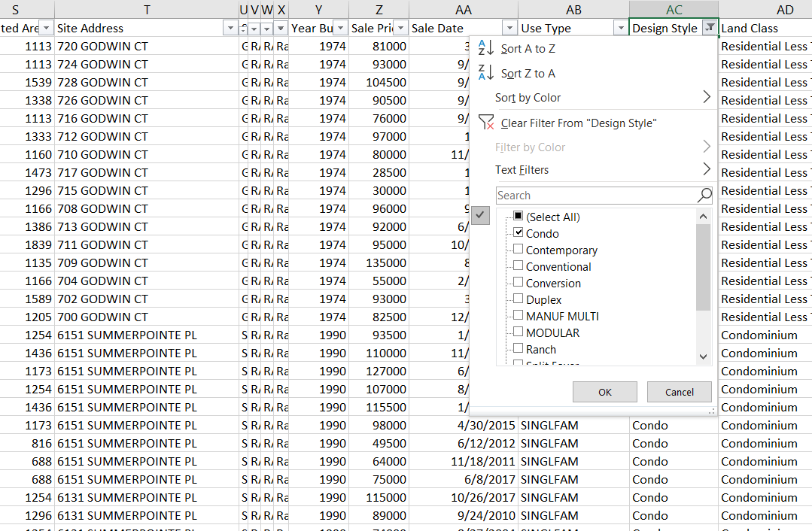Open Site Address filter dropdown
The height and width of the screenshot is (531, 812).
[230, 28]
